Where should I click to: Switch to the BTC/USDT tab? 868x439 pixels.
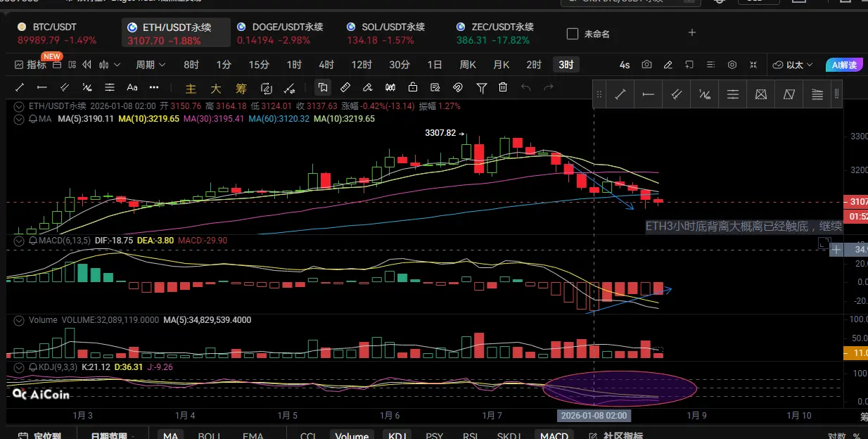[58, 33]
